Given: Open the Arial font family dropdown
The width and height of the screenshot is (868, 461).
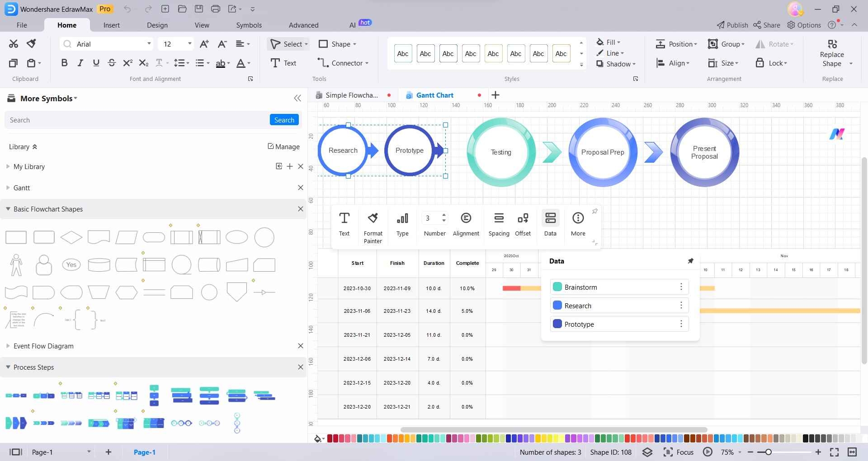Looking at the screenshot, I should [x=149, y=44].
